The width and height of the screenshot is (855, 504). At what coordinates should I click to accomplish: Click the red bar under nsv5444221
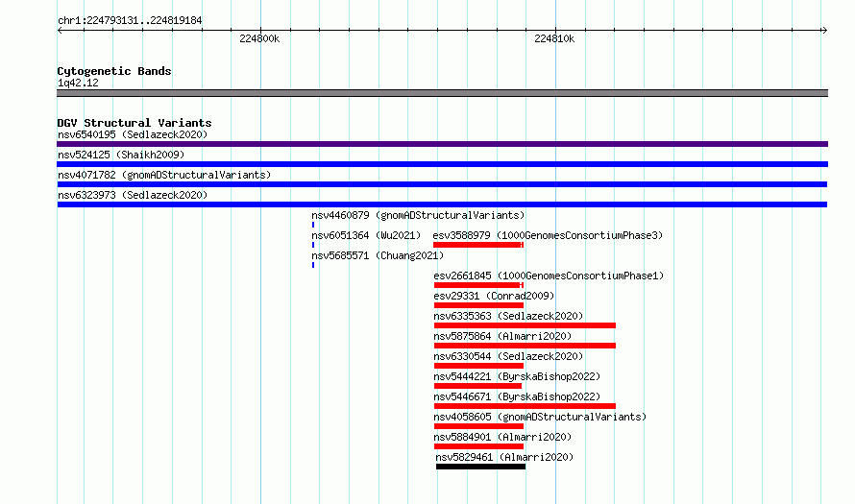[477, 386]
